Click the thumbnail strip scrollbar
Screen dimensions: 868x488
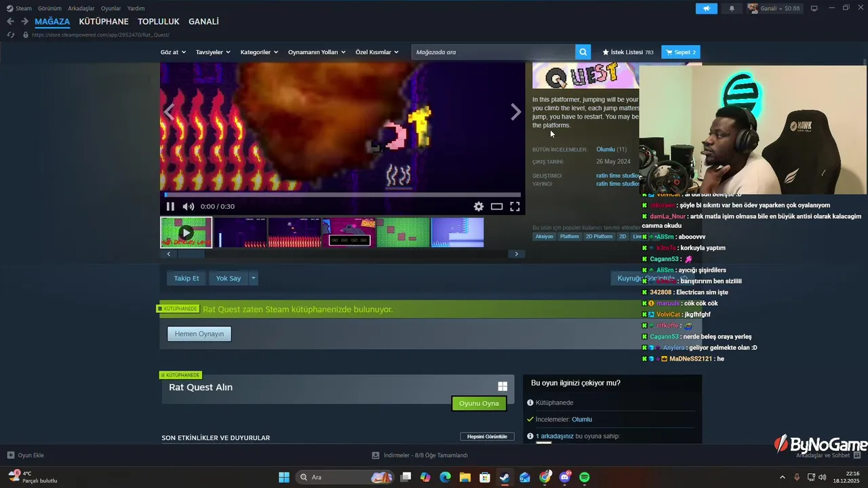(x=342, y=254)
